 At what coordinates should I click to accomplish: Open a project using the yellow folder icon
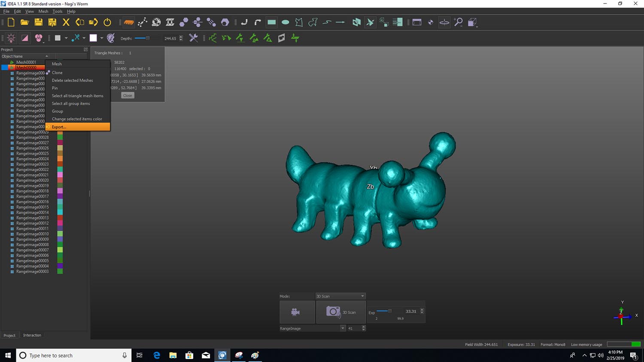click(24, 22)
